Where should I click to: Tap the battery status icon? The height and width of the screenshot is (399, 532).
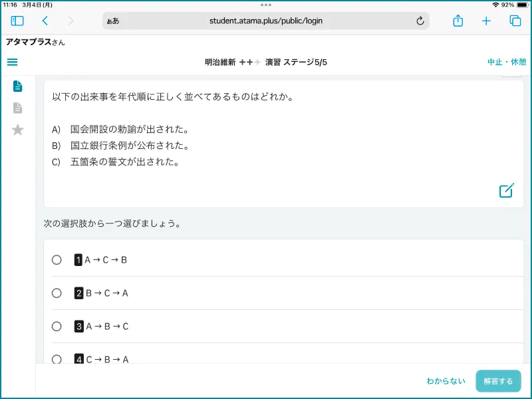click(x=523, y=5)
